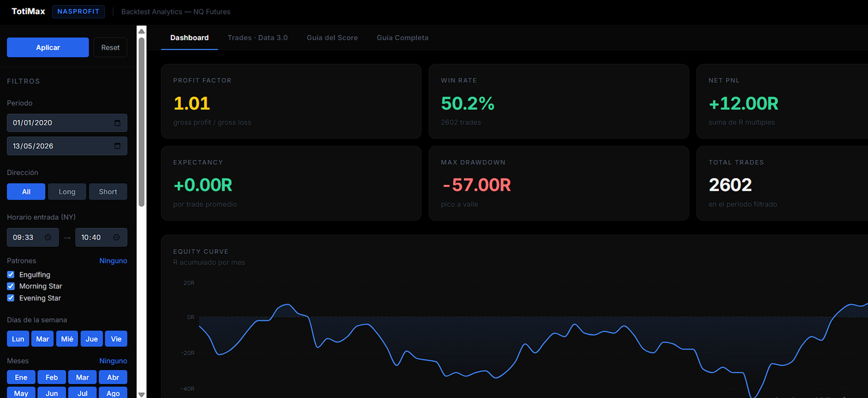Screen dimensions: 868x398
Task: Toggle Vie weekday filter
Action: [116, 339]
